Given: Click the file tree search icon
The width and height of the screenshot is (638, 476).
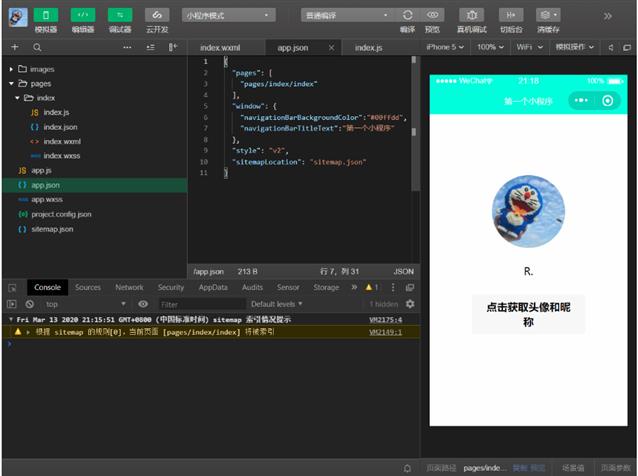Looking at the screenshot, I should 37,48.
